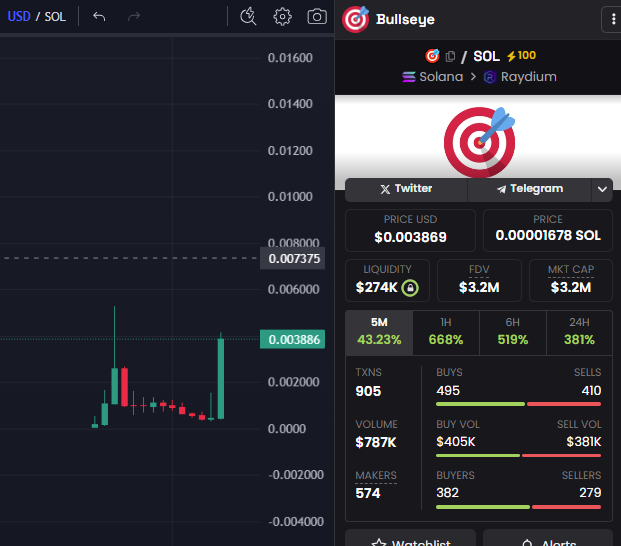Click the BUYERS 382 count
The image size is (621, 546).
(x=448, y=493)
